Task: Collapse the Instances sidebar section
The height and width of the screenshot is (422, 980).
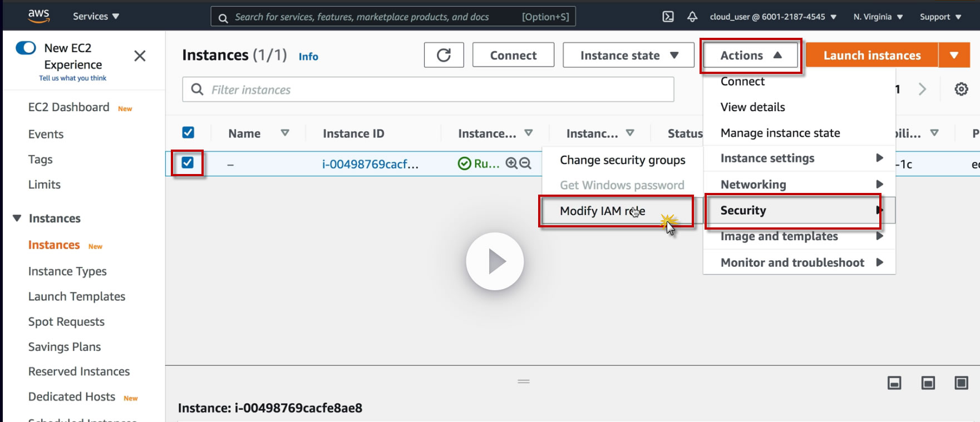Action: [x=17, y=218]
